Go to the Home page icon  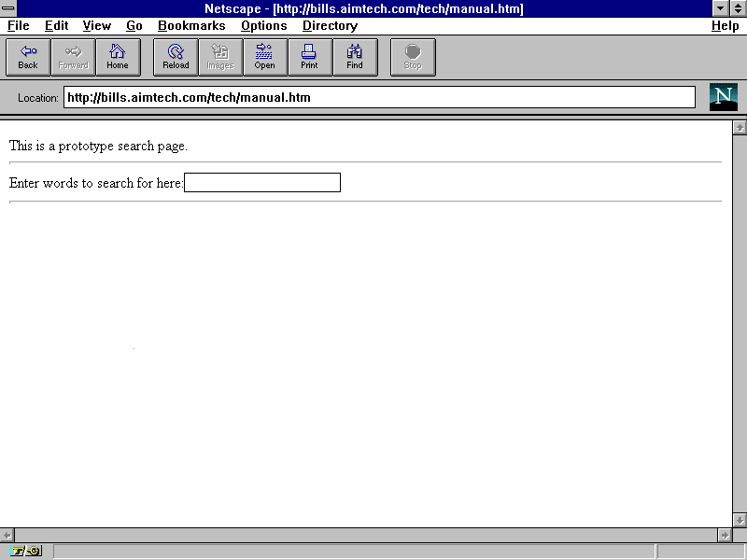pos(118,57)
